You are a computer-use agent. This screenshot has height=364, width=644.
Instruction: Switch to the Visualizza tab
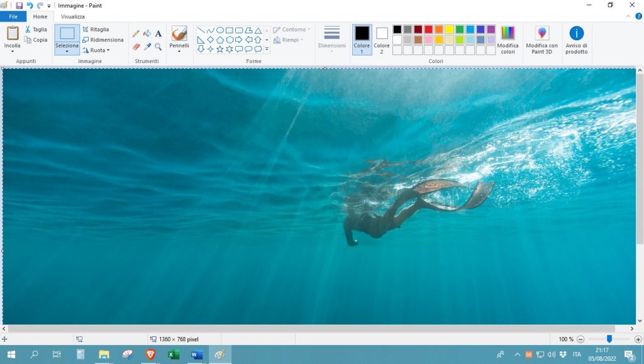click(73, 16)
